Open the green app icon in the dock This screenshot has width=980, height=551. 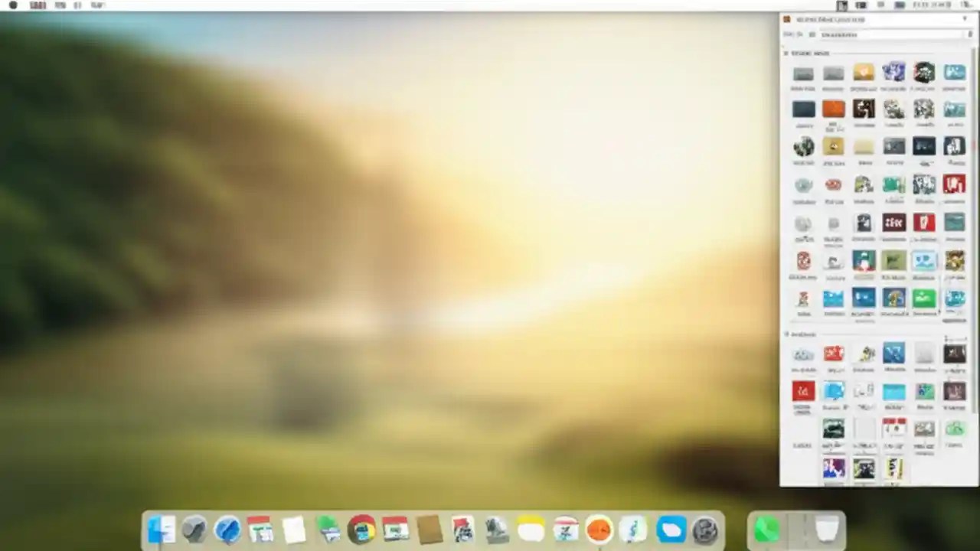pos(766,528)
